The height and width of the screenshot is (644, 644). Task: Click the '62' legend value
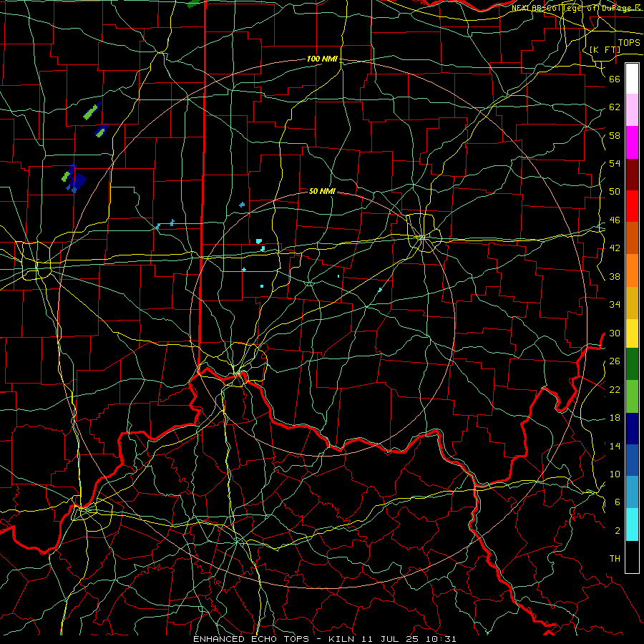coord(615,107)
